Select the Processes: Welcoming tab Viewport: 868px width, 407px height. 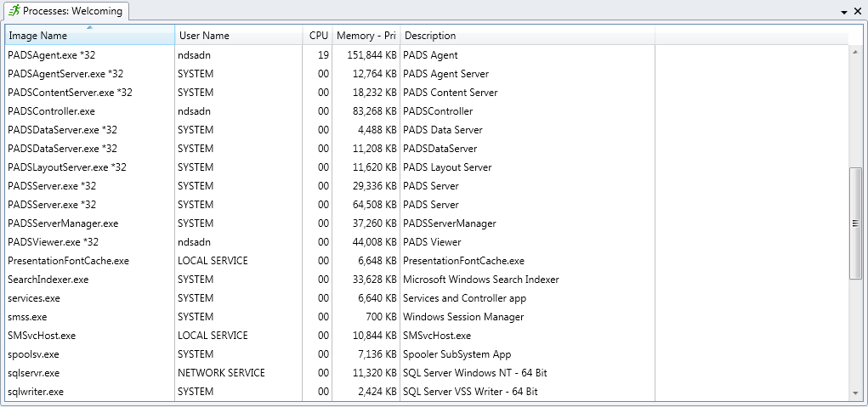[x=66, y=11]
